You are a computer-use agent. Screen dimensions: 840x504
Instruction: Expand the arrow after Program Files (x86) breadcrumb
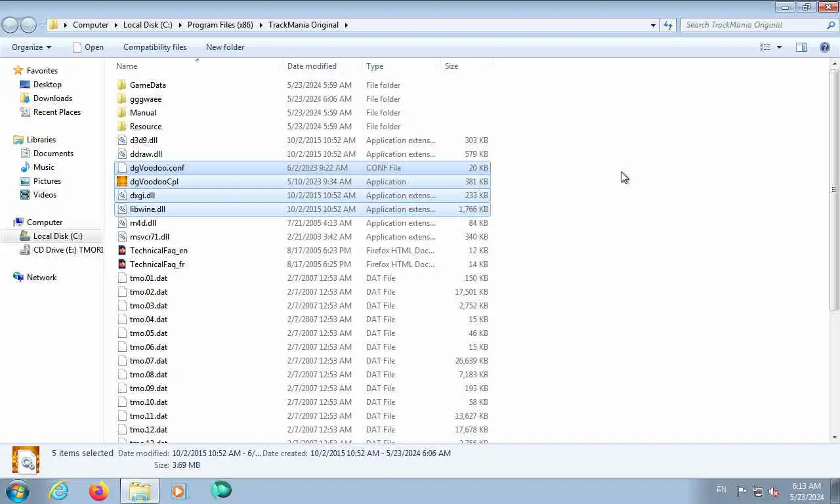[x=261, y=25]
